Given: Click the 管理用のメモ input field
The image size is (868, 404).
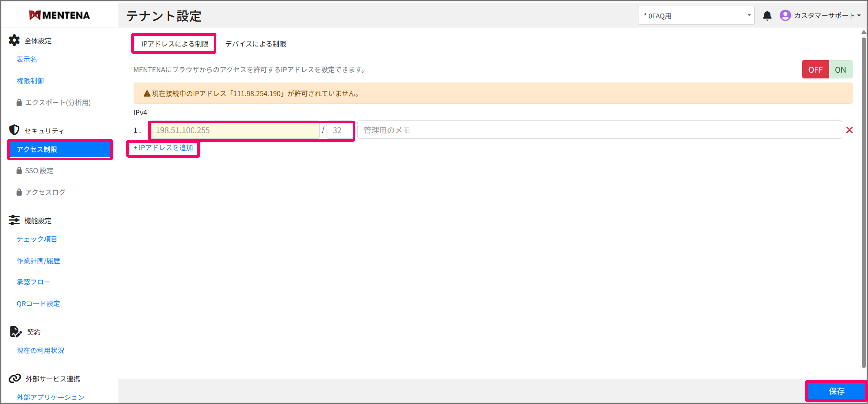Looking at the screenshot, I should 599,130.
